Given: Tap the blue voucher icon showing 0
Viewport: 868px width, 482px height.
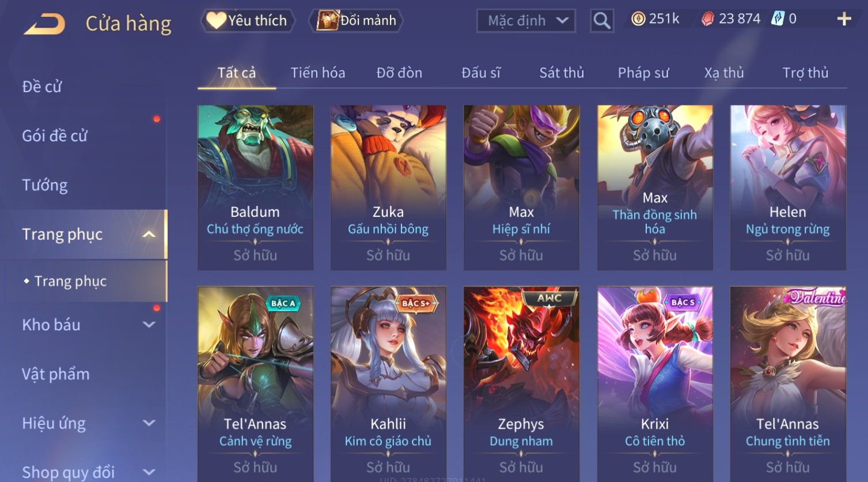Looking at the screenshot, I should click(778, 19).
